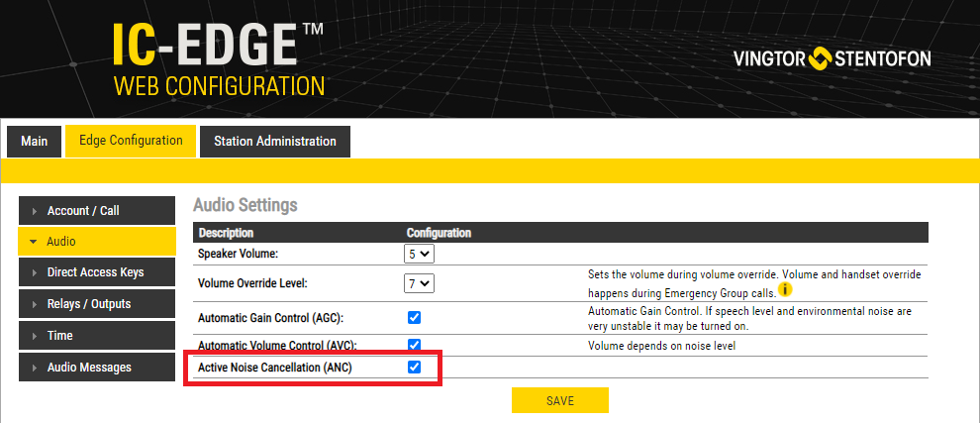Click the Volume Override Level label

coord(252,283)
